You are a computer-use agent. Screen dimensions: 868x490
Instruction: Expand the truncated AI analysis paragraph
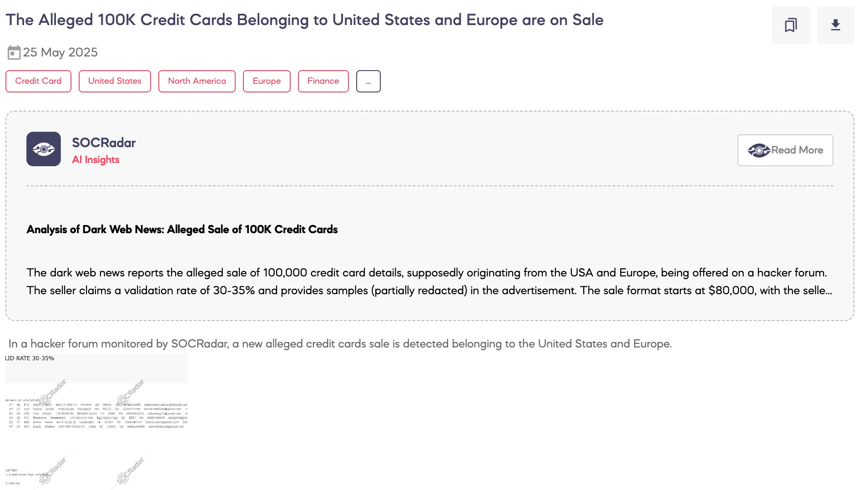tap(429, 281)
